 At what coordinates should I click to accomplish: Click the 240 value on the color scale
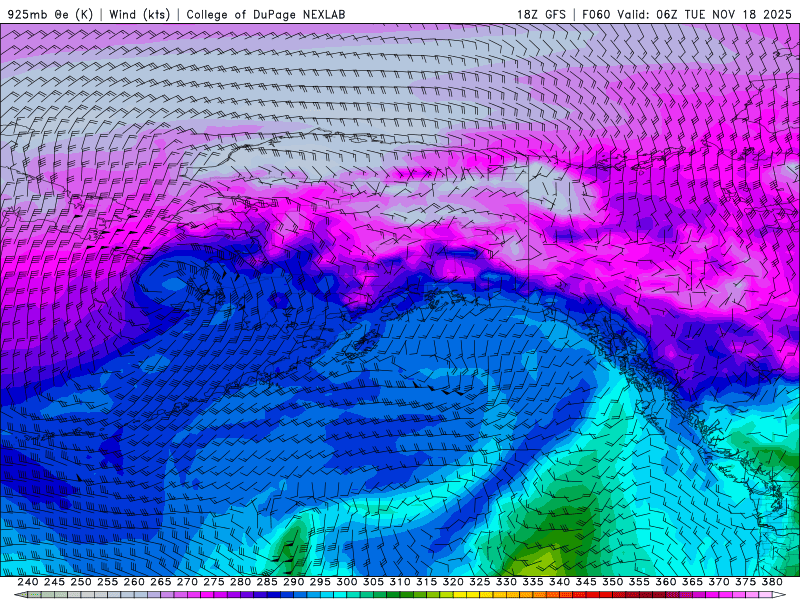[28, 582]
